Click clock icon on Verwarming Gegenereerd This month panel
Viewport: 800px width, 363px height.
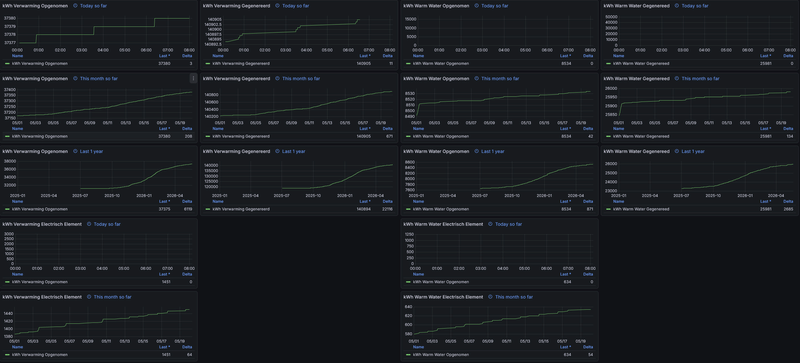[278, 79]
